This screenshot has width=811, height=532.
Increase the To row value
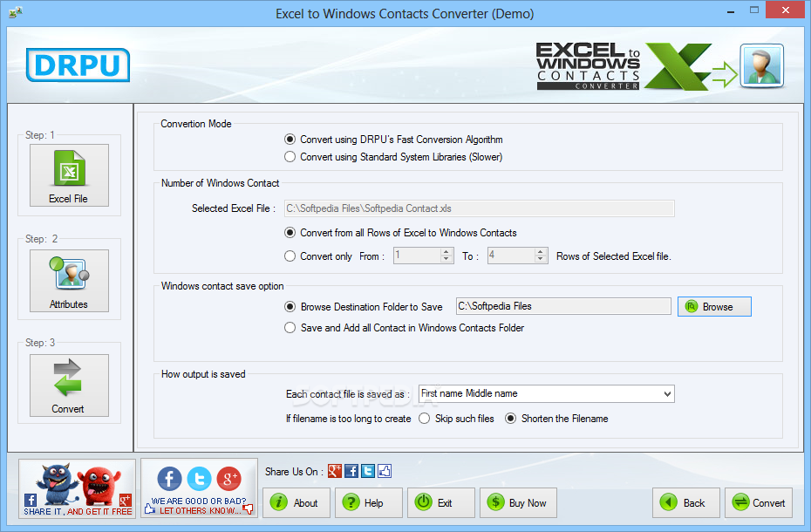tap(541, 251)
